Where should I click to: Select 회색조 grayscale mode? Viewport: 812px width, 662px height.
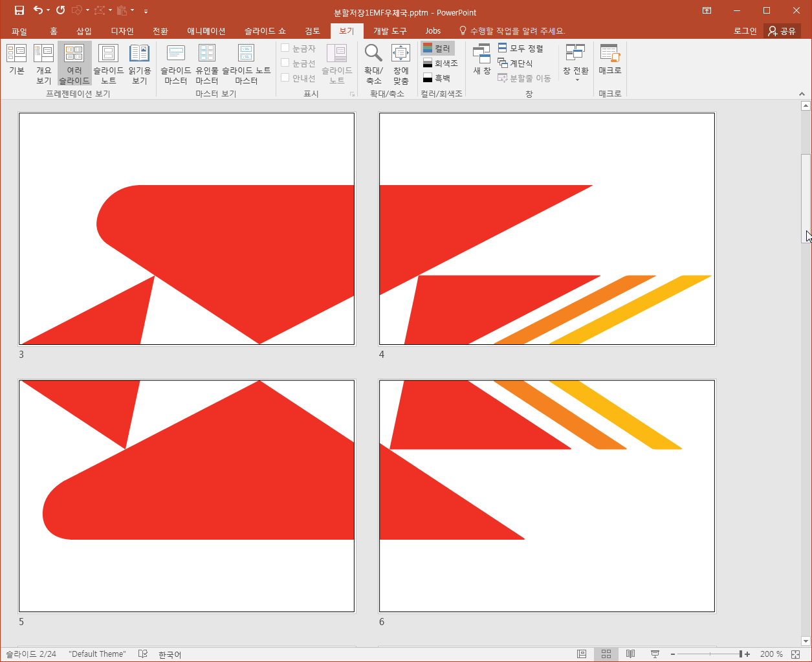pos(440,63)
